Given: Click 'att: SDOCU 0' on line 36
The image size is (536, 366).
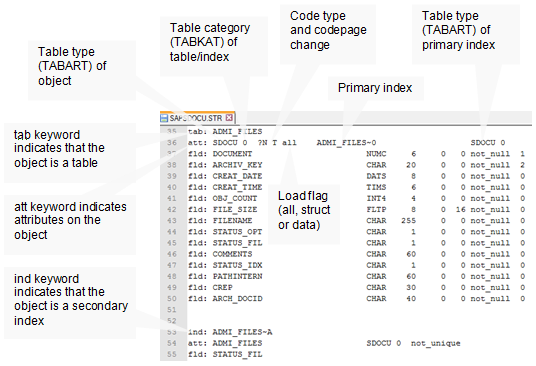Looking at the screenshot, I should point(217,143).
